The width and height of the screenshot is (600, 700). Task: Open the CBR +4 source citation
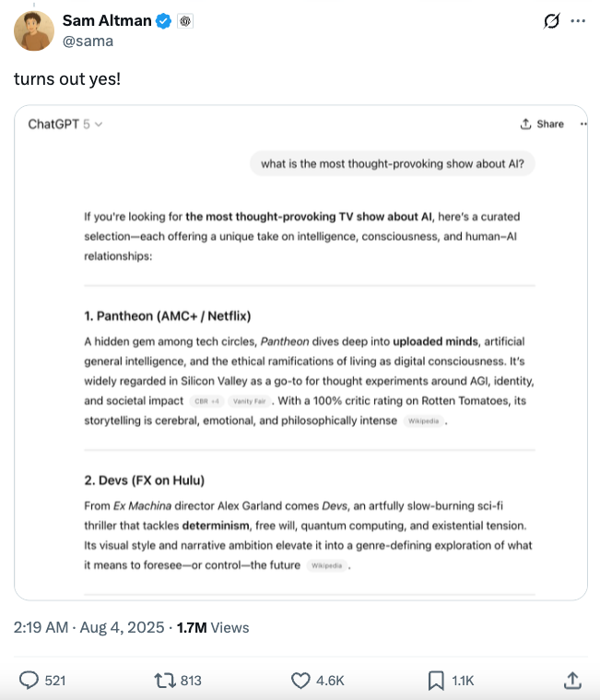coord(206,401)
